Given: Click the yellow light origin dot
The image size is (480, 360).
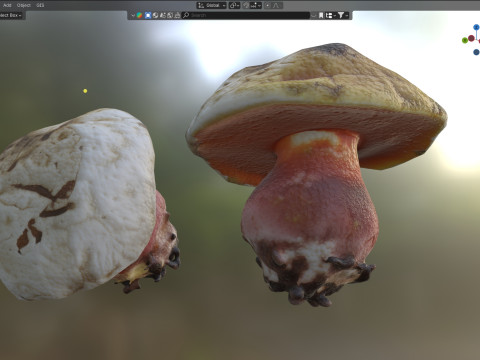Looking at the screenshot, I should point(85,91).
